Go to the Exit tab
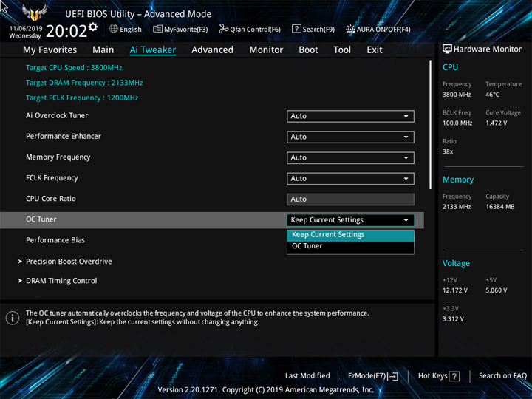 point(375,50)
